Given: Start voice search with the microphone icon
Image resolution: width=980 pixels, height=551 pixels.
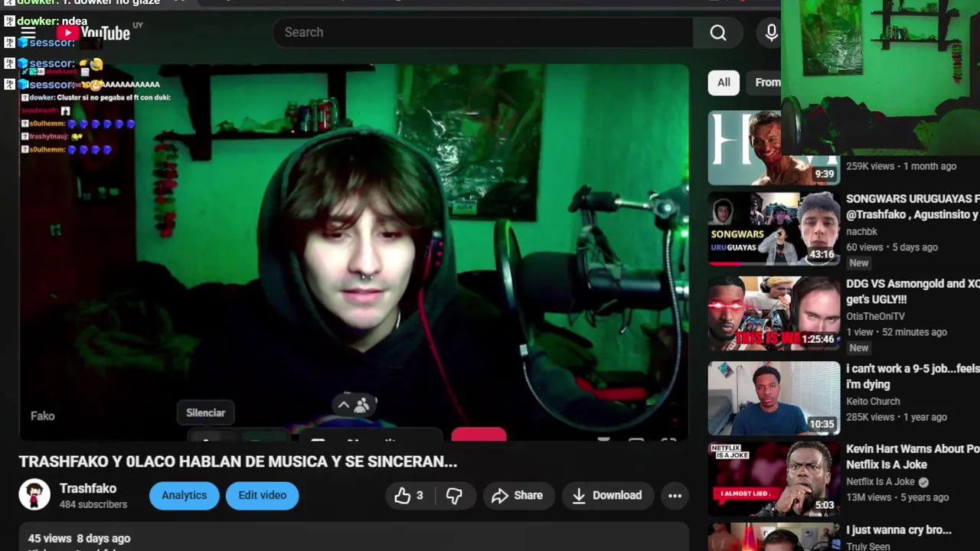Looking at the screenshot, I should pyautogui.click(x=771, y=32).
